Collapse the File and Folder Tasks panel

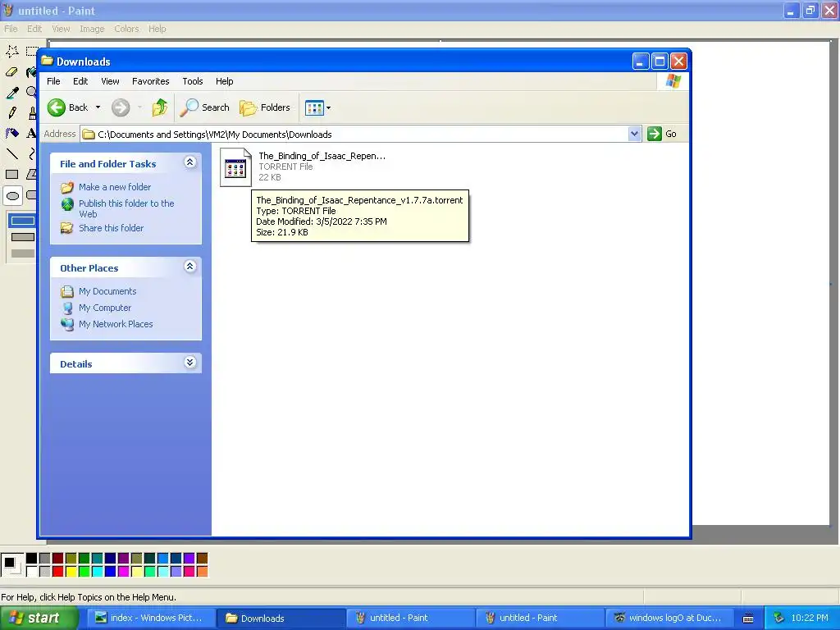pyautogui.click(x=189, y=162)
